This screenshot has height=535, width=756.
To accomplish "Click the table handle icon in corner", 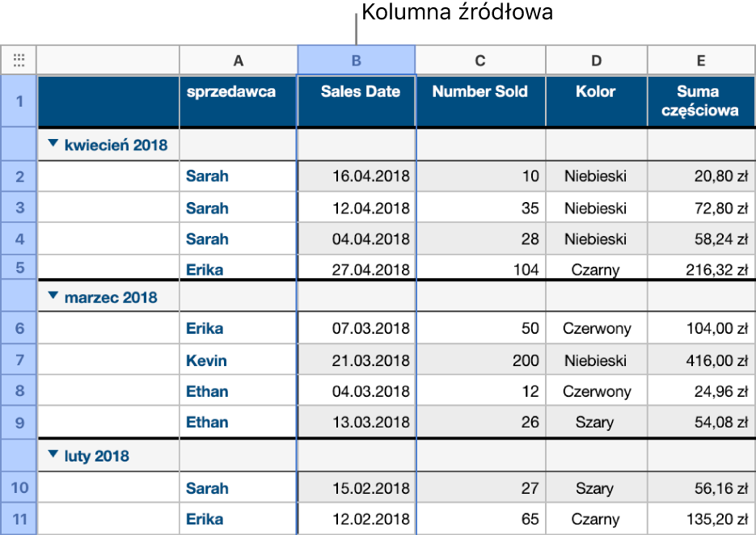I will (19, 60).
